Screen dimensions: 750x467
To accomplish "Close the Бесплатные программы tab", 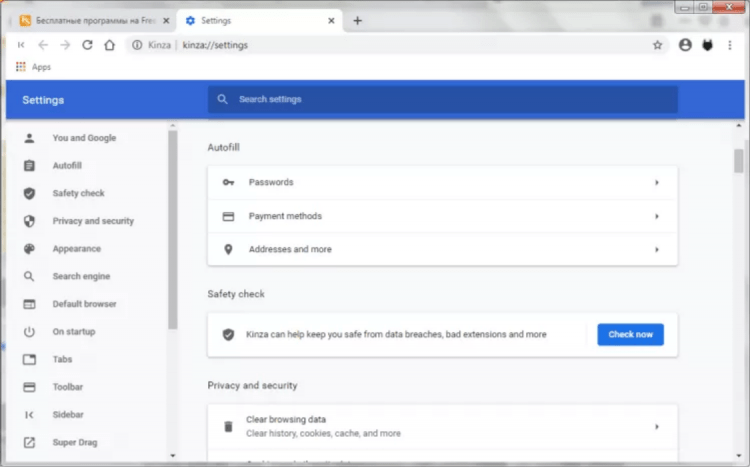I will [x=166, y=21].
